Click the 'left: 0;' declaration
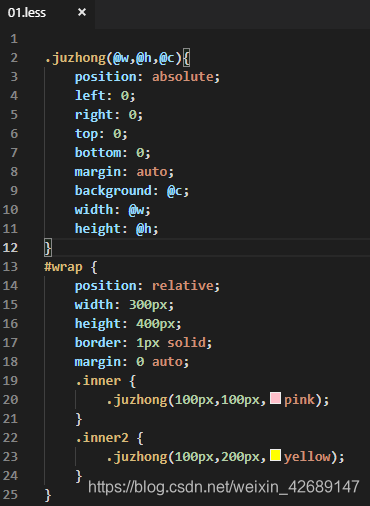Viewport: 370px width, 506px height. (x=105, y=96)
